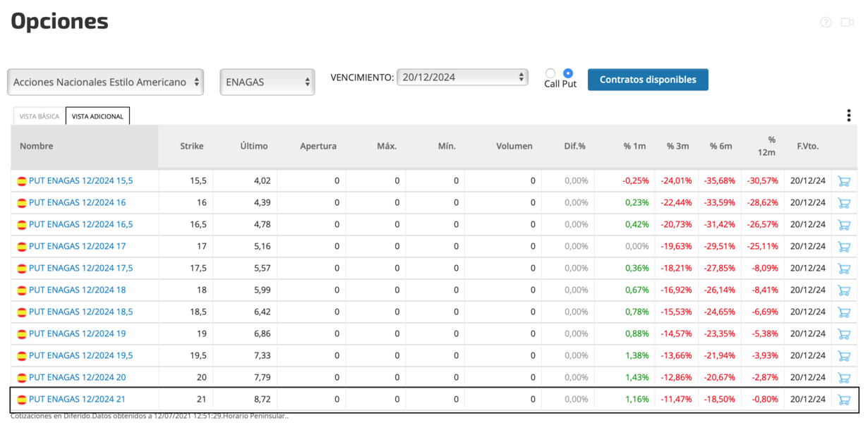
Task: Select the Call radio button
Action: tap(550, 73)
